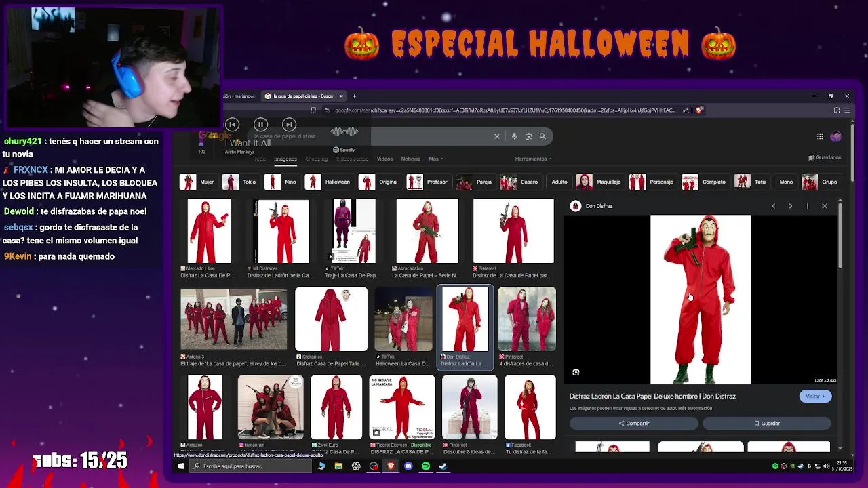Screen dimensions: 868x488
Task: Open the browser extensions icon
Action: tap(837, 110)
